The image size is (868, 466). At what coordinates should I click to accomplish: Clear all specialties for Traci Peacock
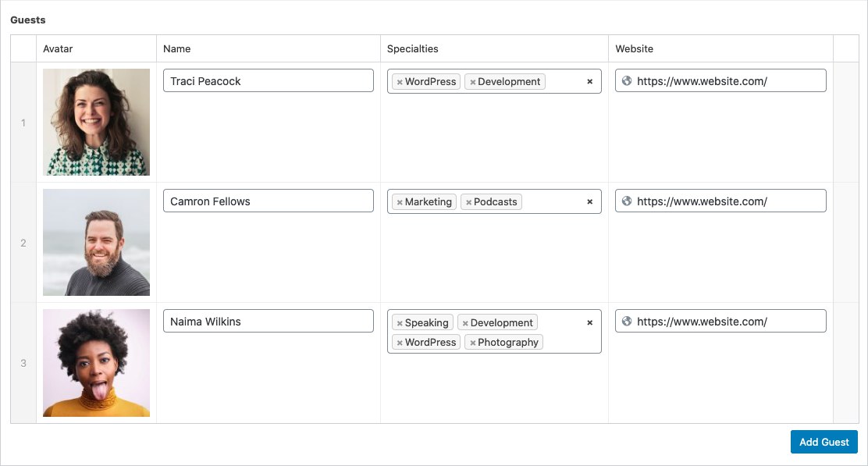pos(589,81)
